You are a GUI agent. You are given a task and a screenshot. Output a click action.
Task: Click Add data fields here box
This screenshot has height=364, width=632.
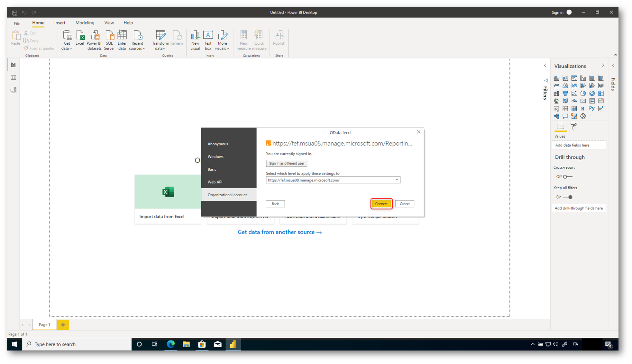579,145
